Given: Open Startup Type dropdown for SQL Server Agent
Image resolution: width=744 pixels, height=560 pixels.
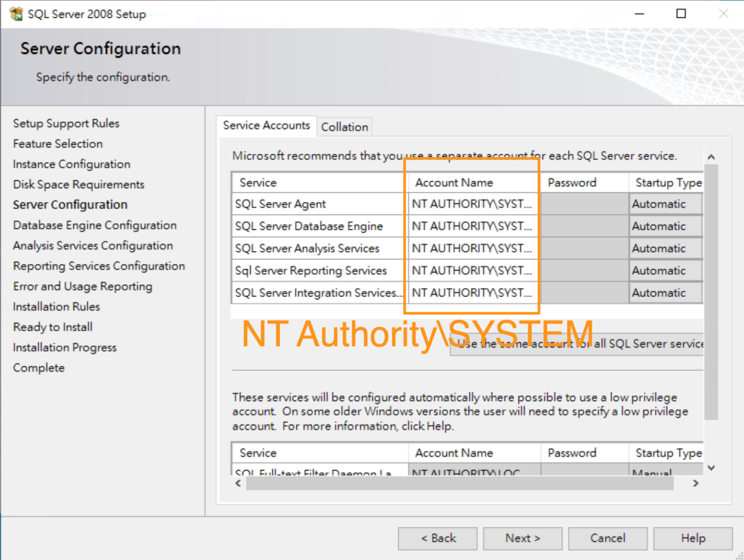Looking at the screenshot, I should (x=666, y=203).
